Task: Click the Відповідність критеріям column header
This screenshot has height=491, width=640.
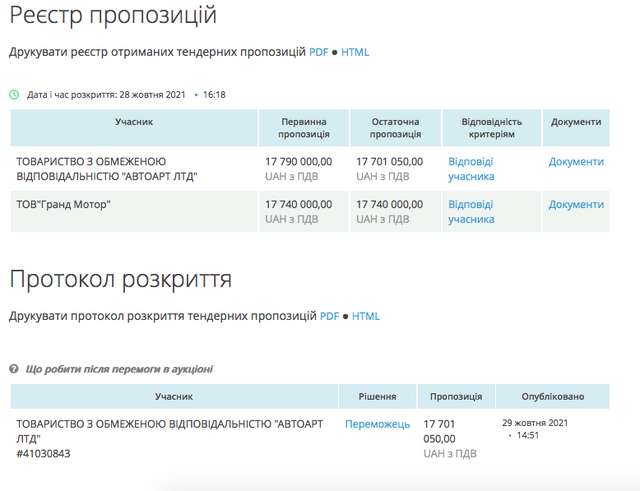Action: point(491,127)
